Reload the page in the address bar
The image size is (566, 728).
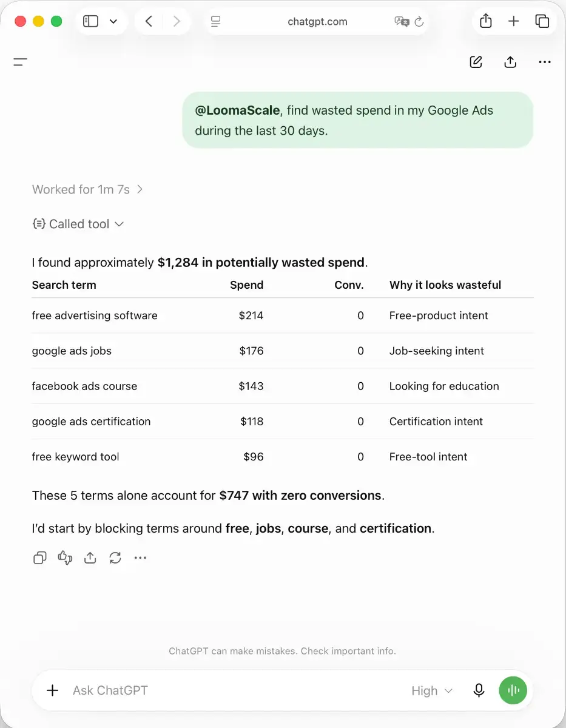point(419,22)
